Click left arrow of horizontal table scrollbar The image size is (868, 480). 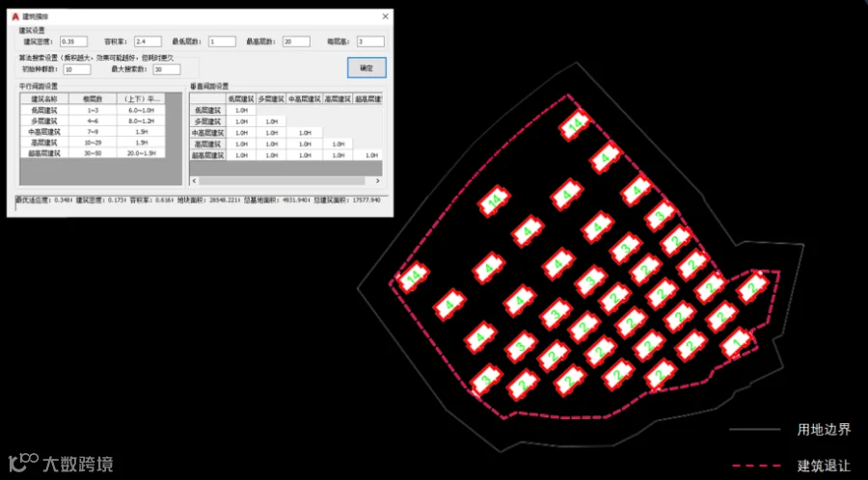click(194, 181)
